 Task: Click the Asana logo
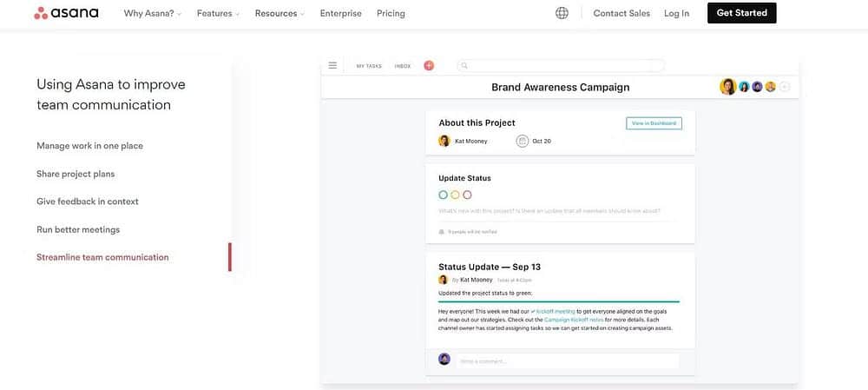pos(66,13)
